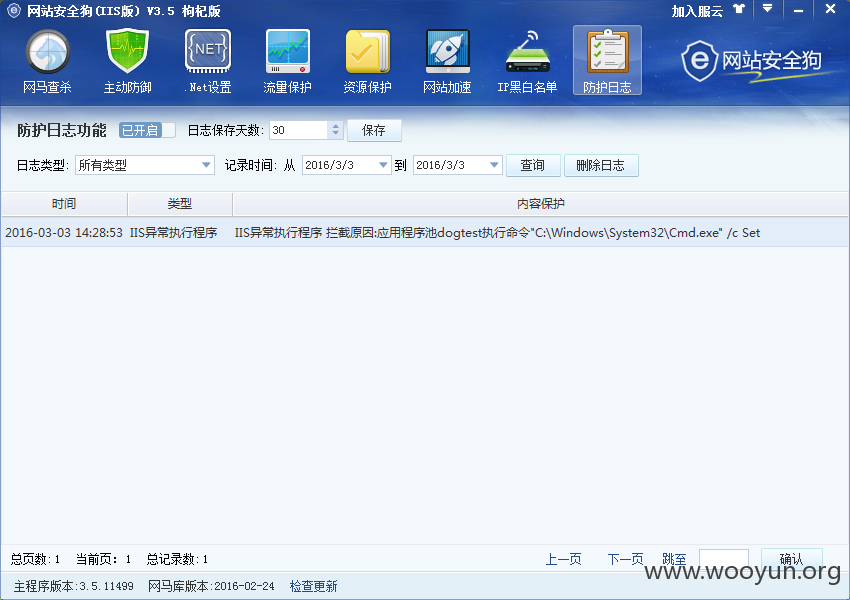Click the 保存 button
This screenshot has height=600, width=850.
374,130
